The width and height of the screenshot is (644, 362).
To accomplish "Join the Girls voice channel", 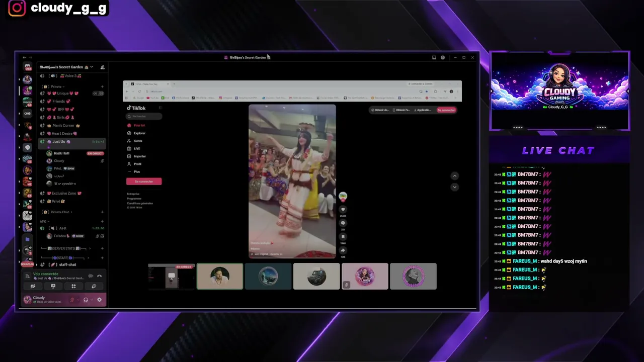I will coord(72,117).
